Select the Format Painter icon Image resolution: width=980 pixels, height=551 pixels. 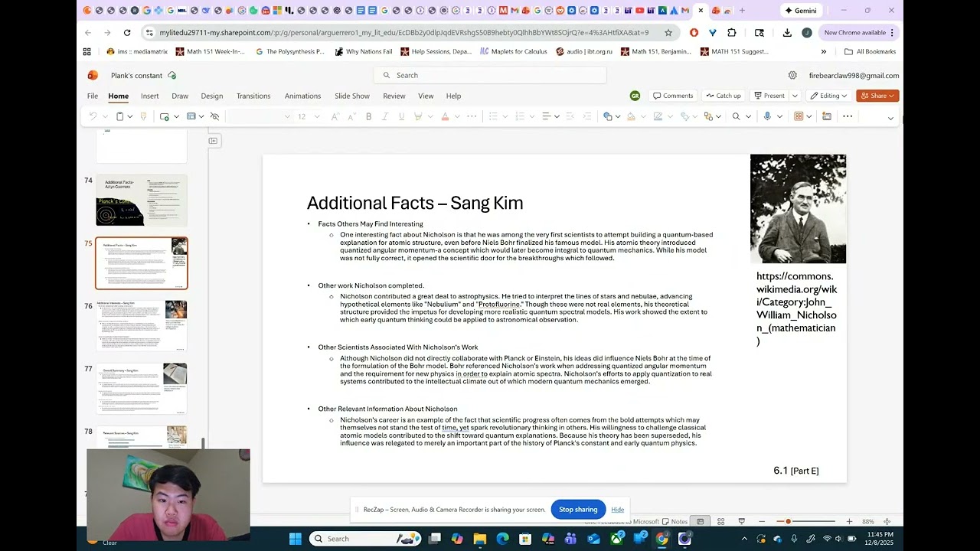[x=143, y=116]
